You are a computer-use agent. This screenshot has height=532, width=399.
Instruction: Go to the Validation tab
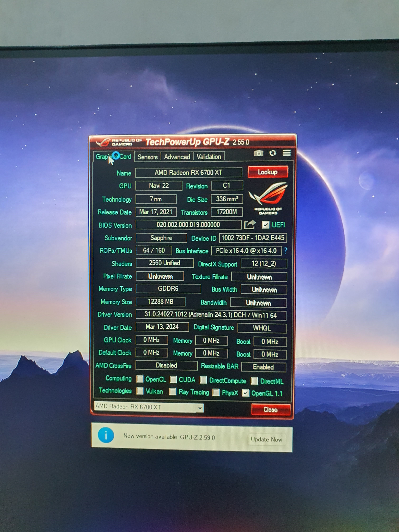pyautogui.click(x=209, y=157)
